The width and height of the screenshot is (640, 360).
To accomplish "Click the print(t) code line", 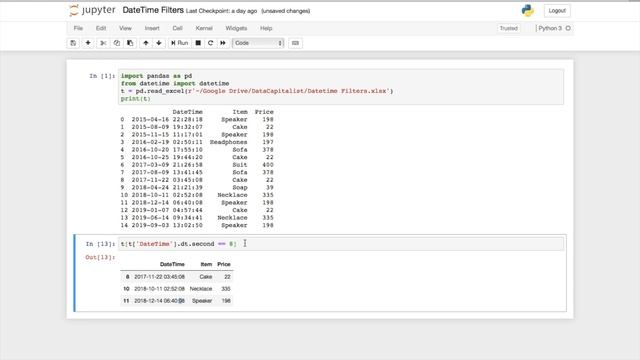I will tap(136, 99).
